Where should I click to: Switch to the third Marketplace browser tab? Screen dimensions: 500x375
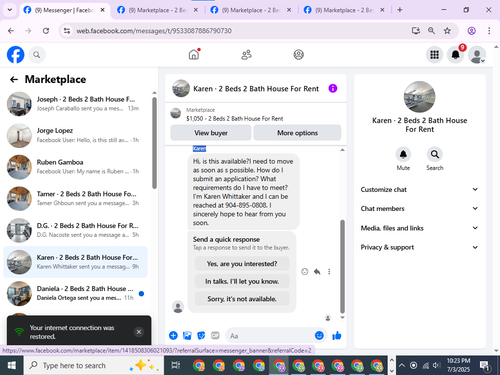tap(251, 10)
